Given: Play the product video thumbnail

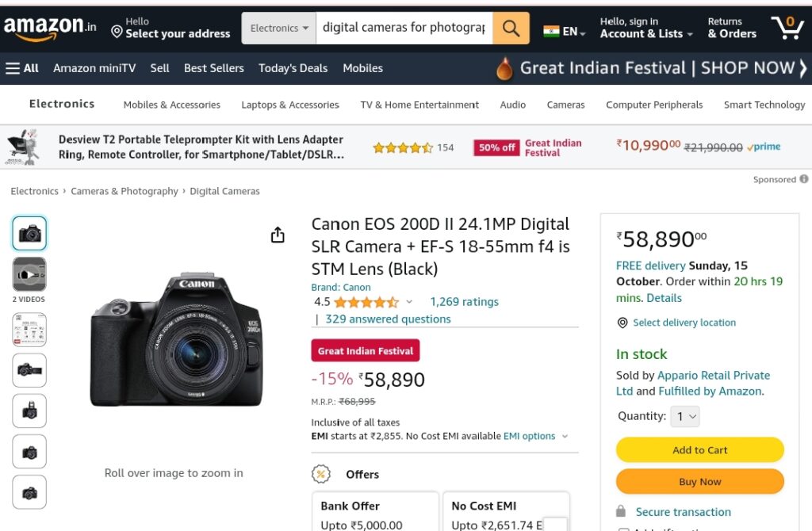Looking at the screenshot, I should pyautogui.click(x=29, y=274).
